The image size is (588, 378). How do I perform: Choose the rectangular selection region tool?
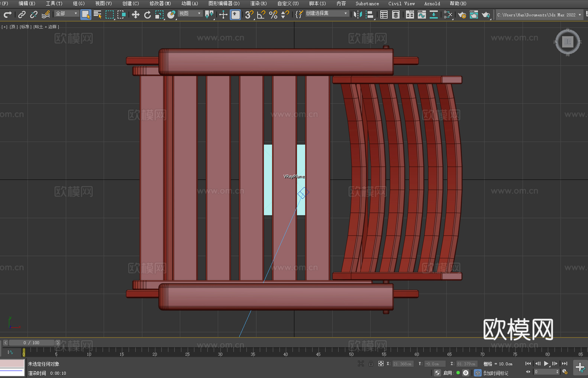pyautogui.click(x=110, y=14)
